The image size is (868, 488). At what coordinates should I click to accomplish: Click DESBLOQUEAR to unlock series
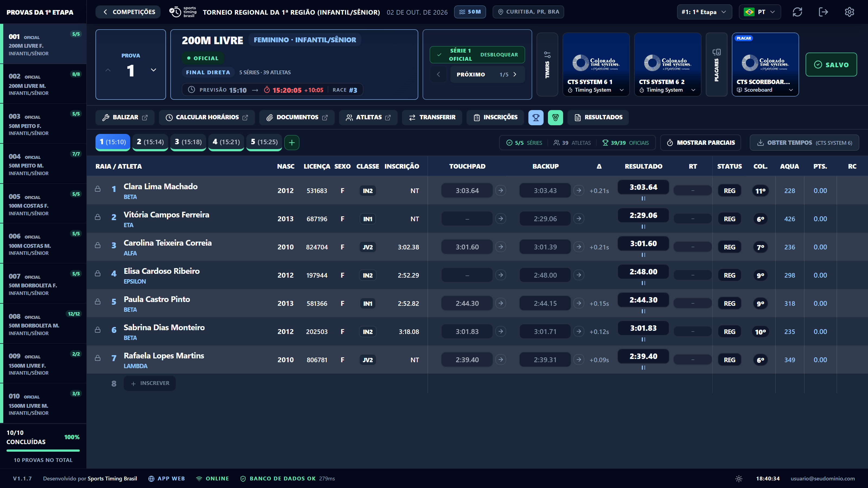(499, 54)
